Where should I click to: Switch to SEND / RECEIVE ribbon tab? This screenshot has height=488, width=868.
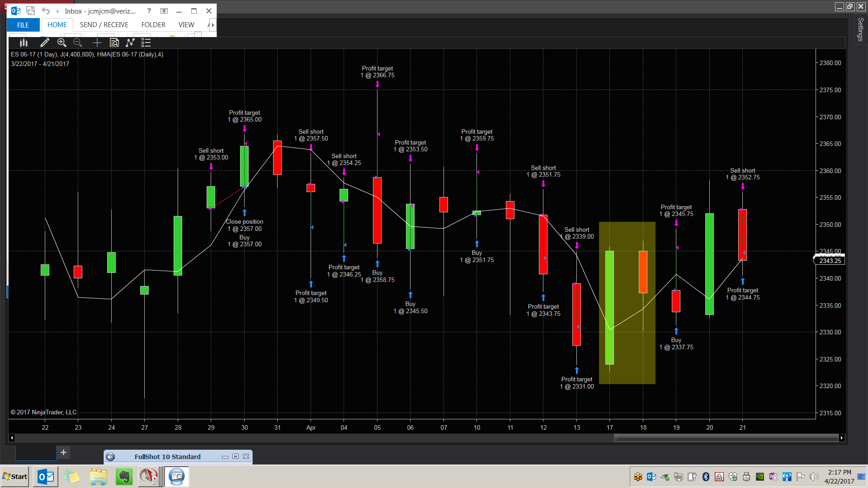[104, 25]
